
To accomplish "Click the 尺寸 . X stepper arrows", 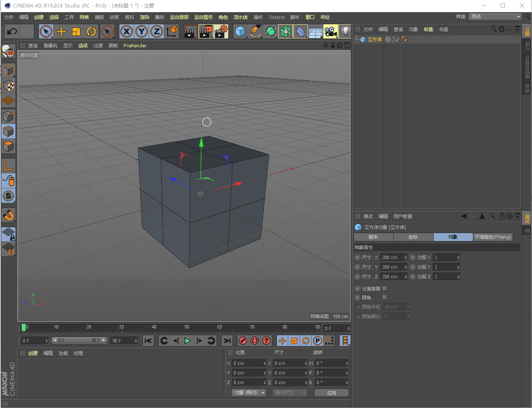I will click(x=405, y=258).
